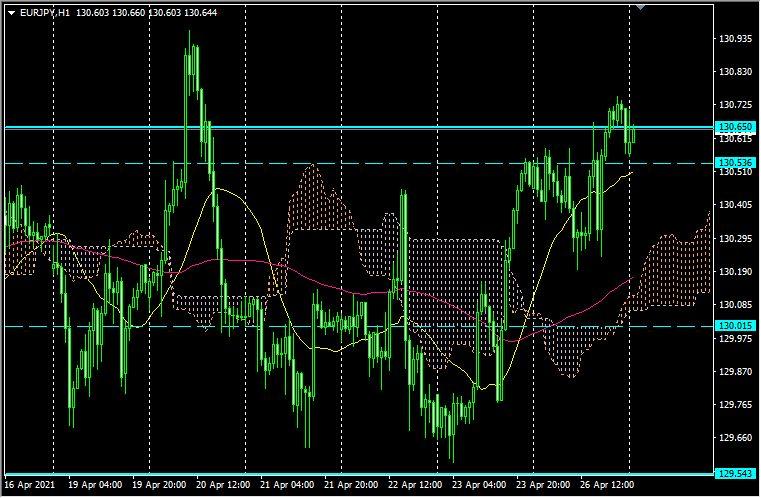Click the close value 130.644 in header
The width and height of the screenshot is (761, 498).
coord(200,13)
